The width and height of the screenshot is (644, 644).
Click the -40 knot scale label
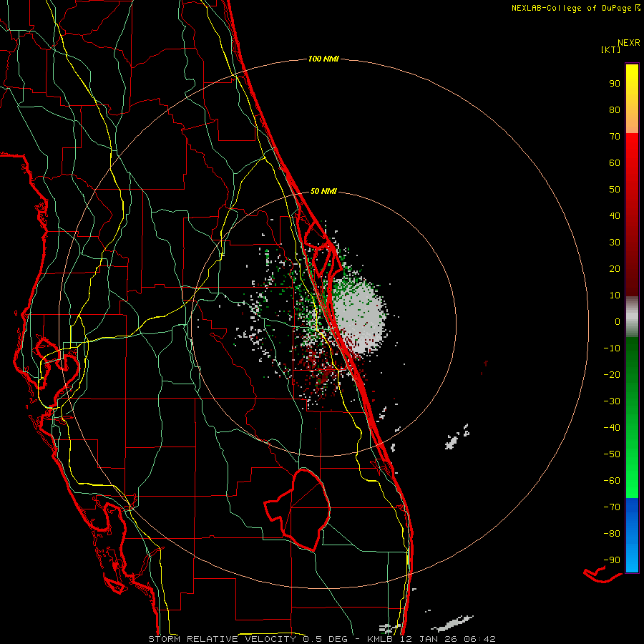(612, 428)
